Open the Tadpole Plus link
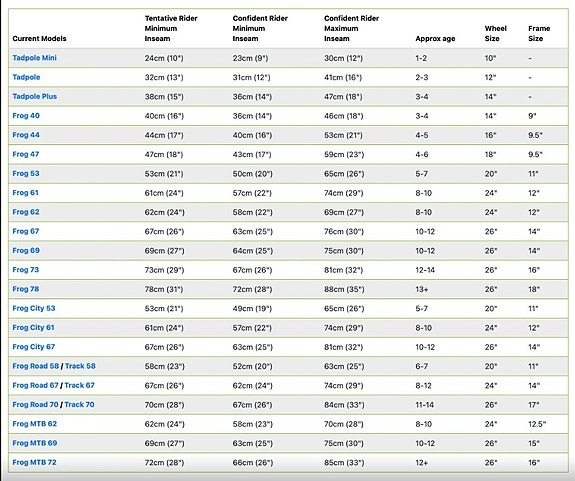This screenshot has width=575, height=481. 34,96
